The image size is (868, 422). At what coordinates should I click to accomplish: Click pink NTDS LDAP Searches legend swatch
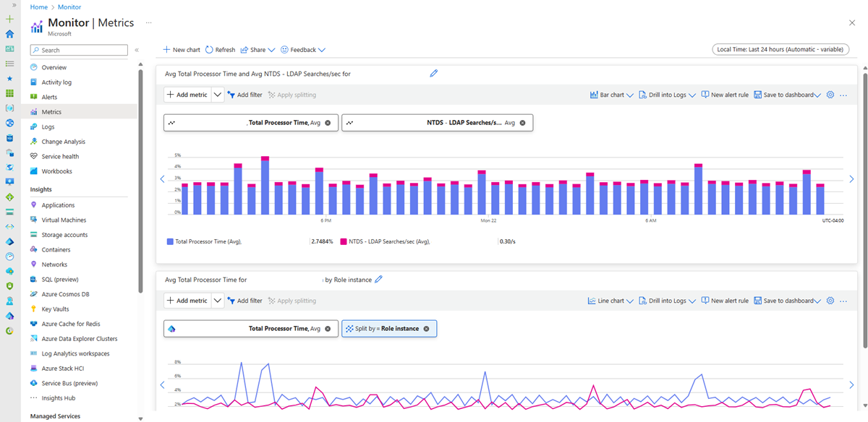344,241
